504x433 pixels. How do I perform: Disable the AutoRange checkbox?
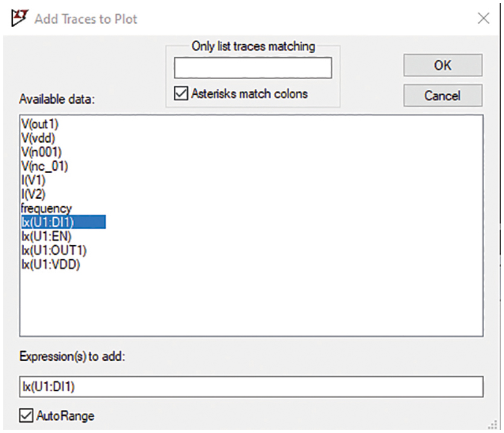[x=26, y=416]
